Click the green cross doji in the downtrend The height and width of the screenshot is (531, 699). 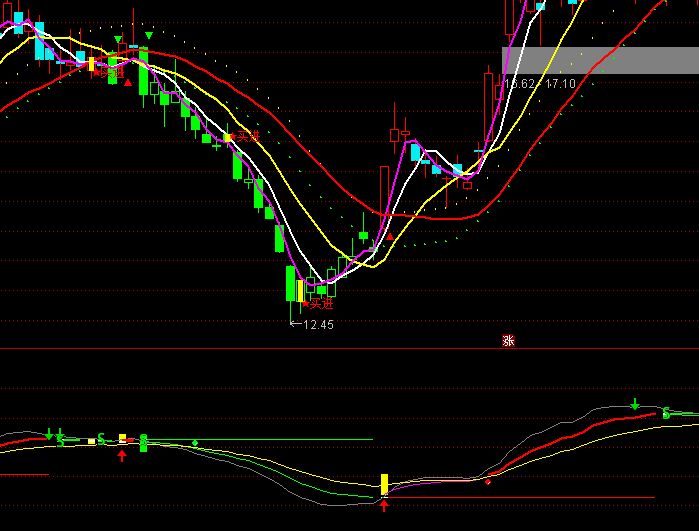216,146
